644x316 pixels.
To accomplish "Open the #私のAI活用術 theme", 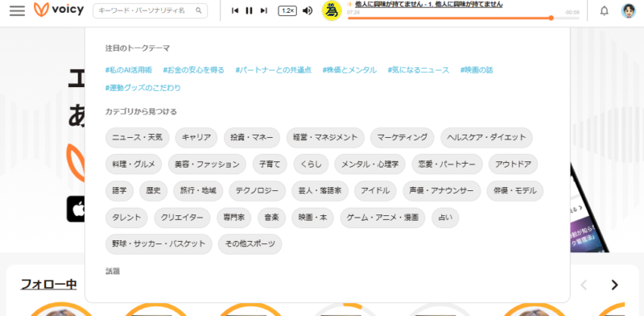I will (x=129, y=70).
